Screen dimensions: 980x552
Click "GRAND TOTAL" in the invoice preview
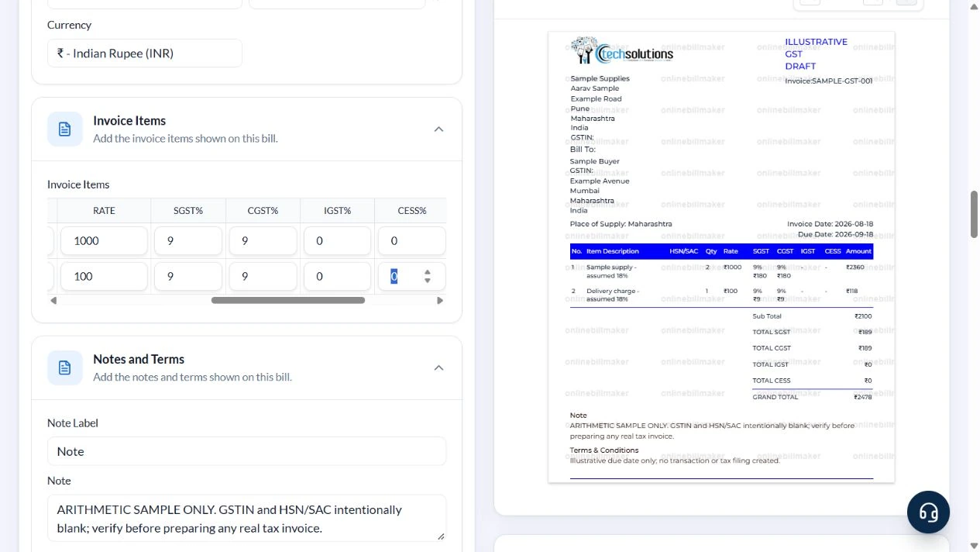(x=775, y=397)
